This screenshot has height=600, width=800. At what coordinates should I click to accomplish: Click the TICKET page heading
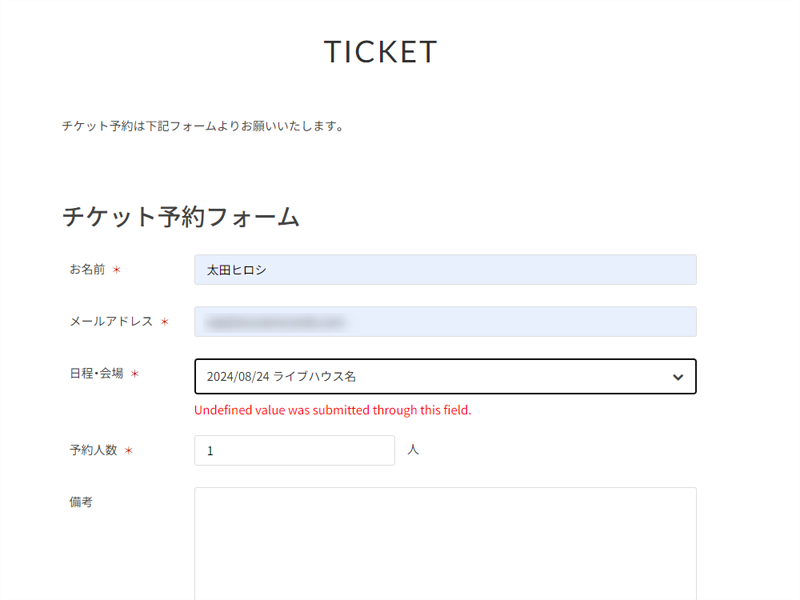[x=381, y=52]
